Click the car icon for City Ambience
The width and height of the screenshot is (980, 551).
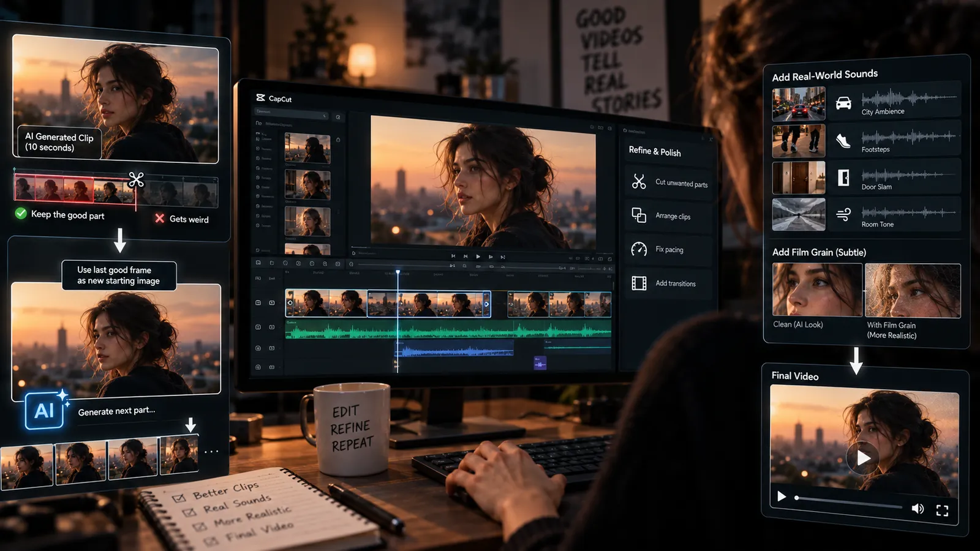843,103
